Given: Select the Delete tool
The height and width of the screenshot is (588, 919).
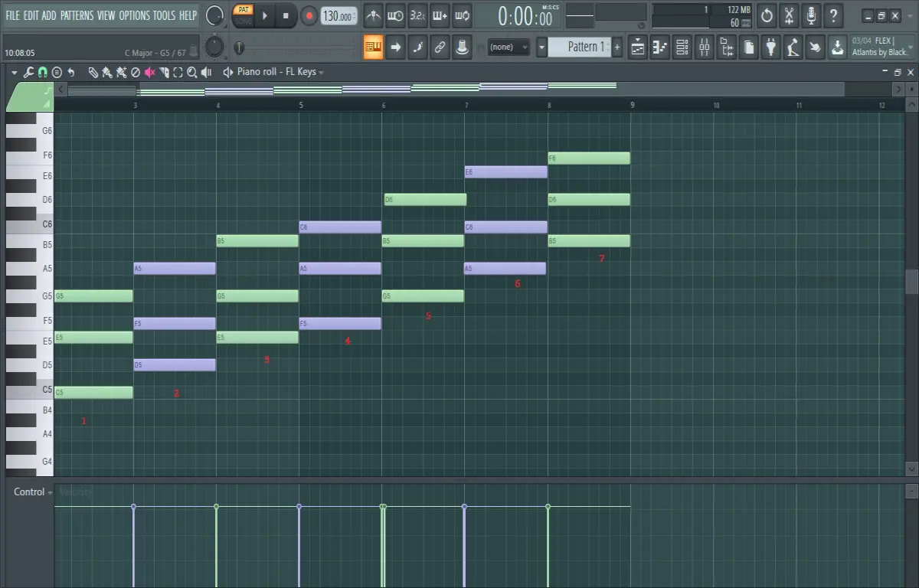Looking at the screenshot, I should pyautogui.click(x=136, y=72).
